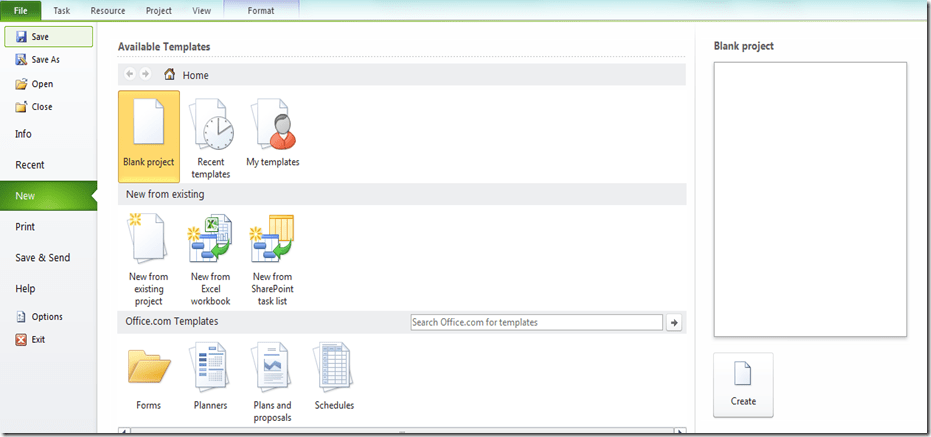Open the Format ribbon tab
931x437 pixels.
[260, 11]
